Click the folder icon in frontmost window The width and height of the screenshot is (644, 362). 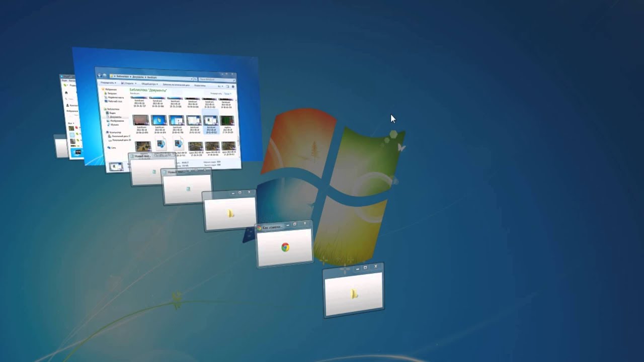tap(354, 294)
